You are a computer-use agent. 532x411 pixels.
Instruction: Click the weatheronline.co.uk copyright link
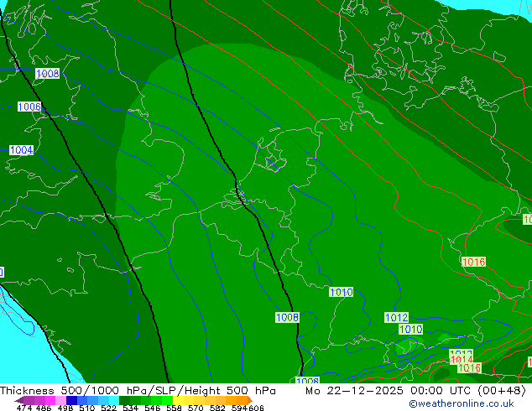pyautogui.click(x=462, y=403)
